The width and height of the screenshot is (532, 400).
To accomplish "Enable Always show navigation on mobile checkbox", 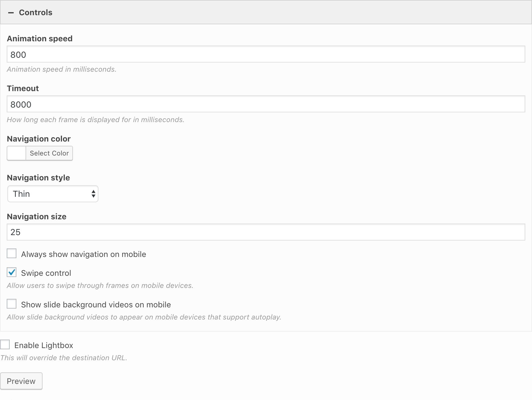I will click(x=12, y=253).
